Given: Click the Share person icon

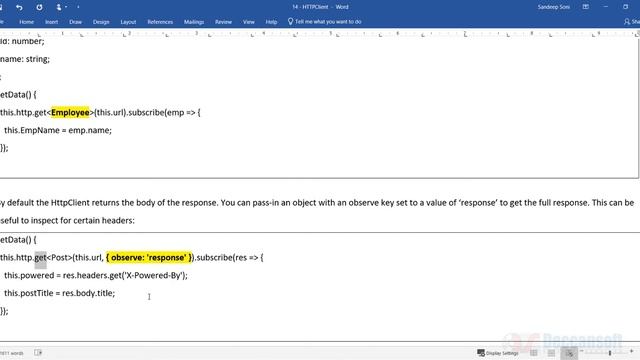Looking at the screenshot, I should click(x=627, y=22).
